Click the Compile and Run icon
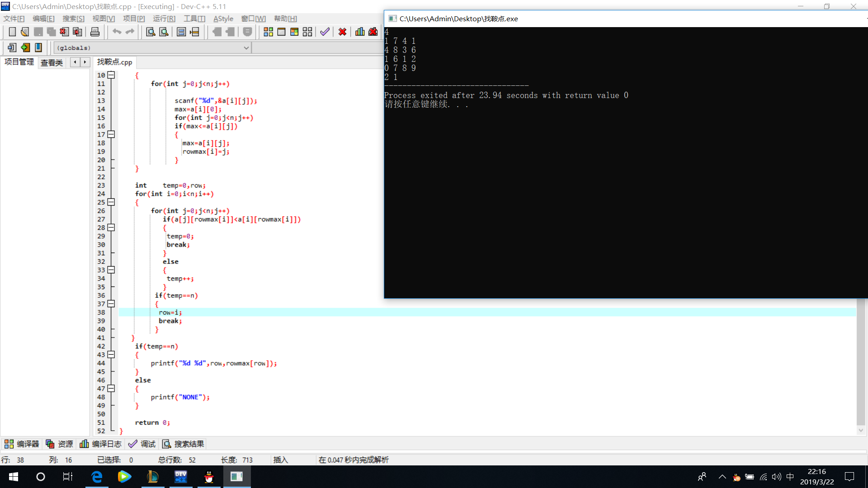Image resolution: width=868 pixels, height=488 pixels. [x=294, y=32]
